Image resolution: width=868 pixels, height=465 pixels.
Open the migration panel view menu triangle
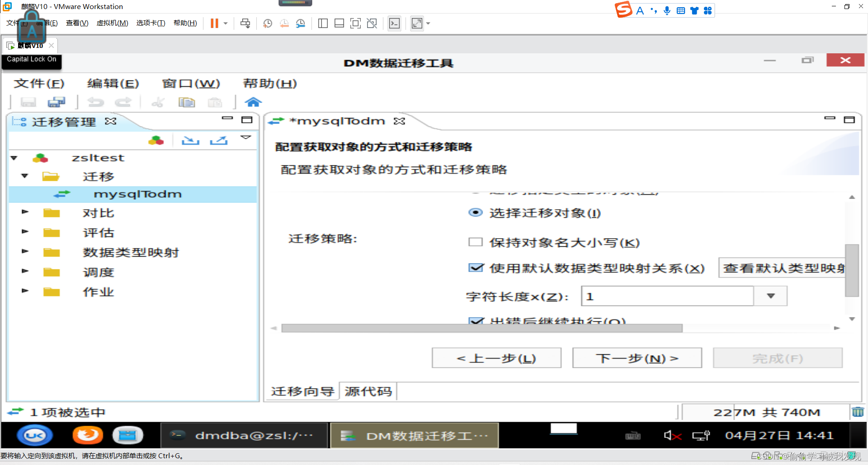245,137
